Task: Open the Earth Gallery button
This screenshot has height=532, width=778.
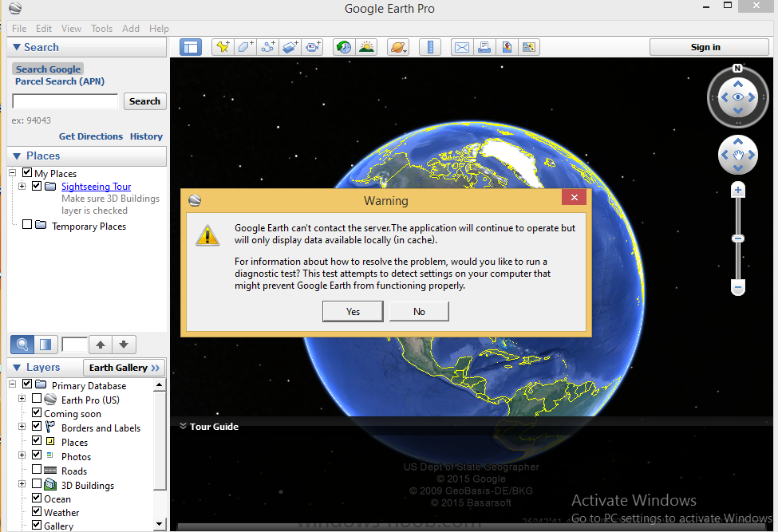Action: coord(124,368)
